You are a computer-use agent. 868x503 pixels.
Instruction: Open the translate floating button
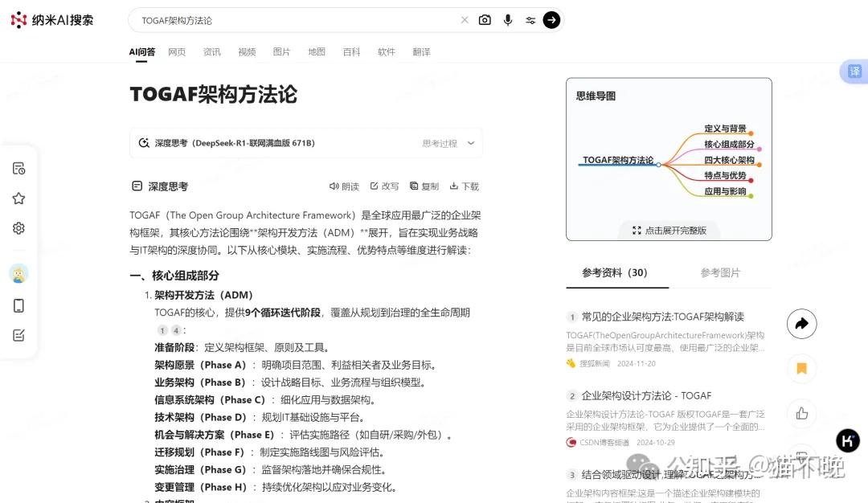click(854, 72)
